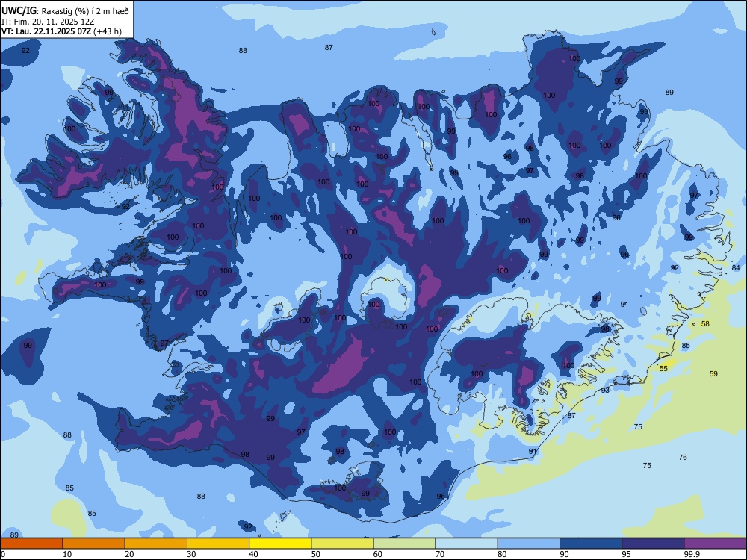Viewport: 747px width, 560px height.
Task: Pick the amber 20–30 legend swatch
Action: pos(156,544)
